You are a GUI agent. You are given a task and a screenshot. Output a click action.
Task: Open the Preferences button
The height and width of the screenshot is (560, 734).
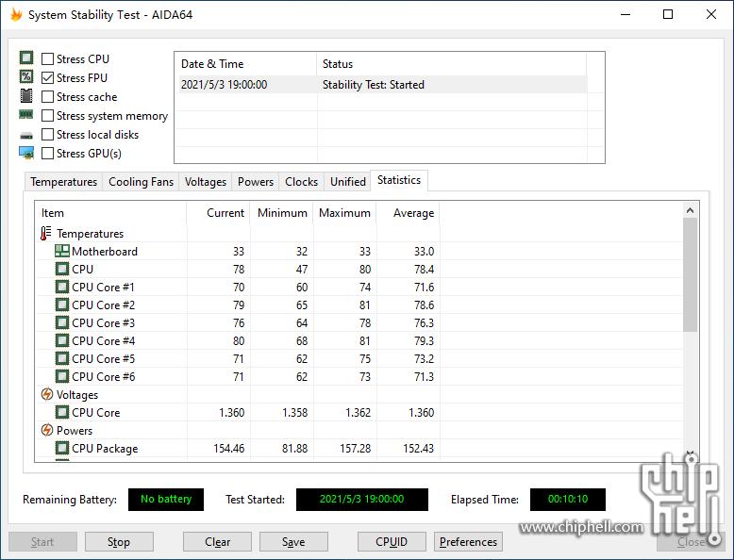tap(468, 542)
